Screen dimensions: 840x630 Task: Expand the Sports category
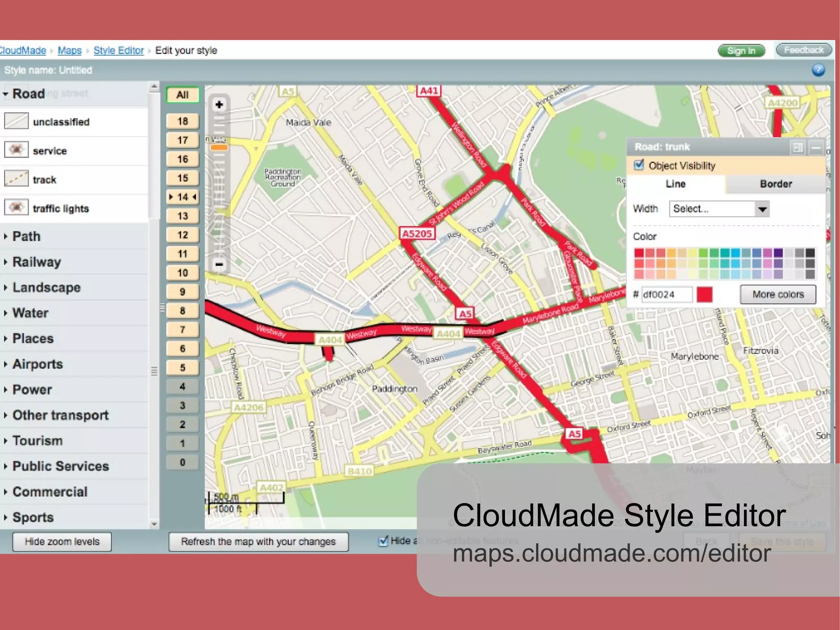(x=5, y=517)
